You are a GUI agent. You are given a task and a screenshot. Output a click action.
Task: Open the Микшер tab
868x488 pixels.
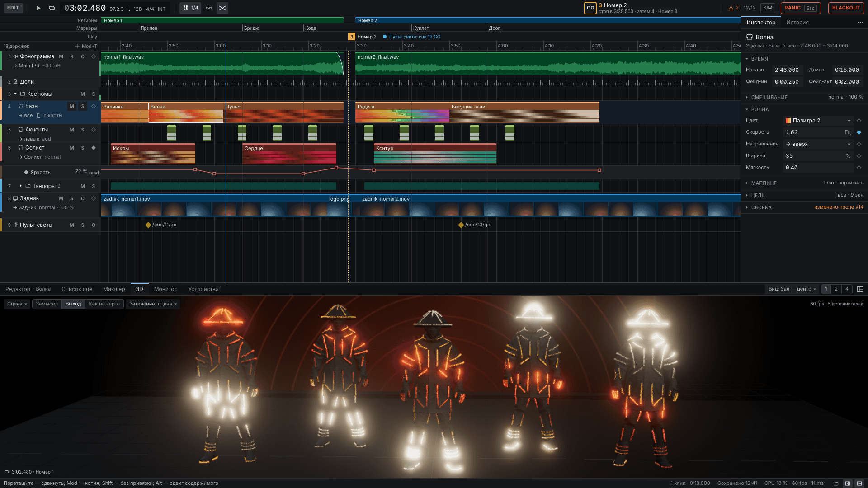114,289
